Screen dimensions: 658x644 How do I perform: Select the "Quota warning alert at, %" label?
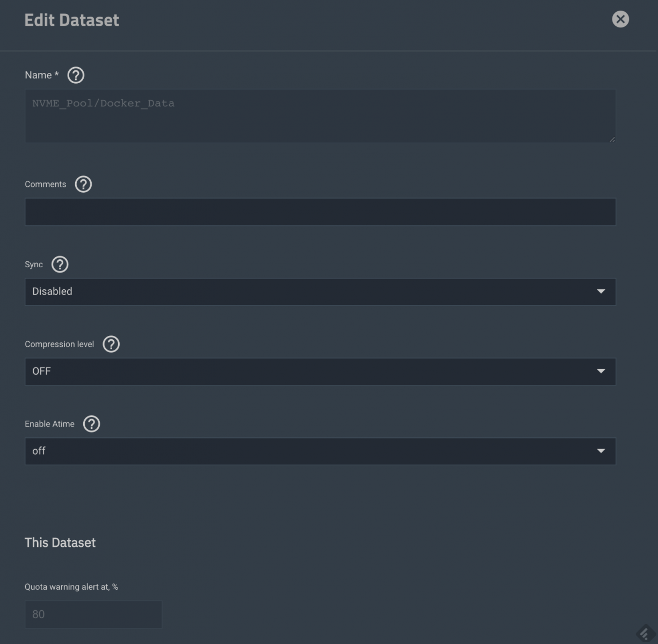[x=71, y=587]
